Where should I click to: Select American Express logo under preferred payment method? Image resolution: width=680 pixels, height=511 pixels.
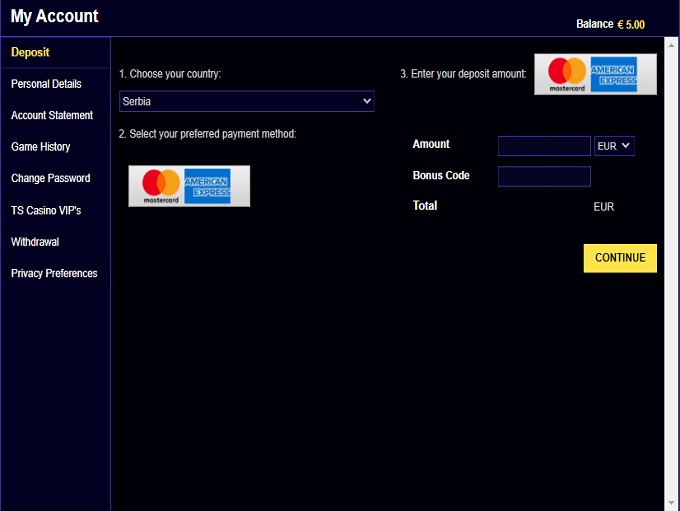click(x=207, y=186)
